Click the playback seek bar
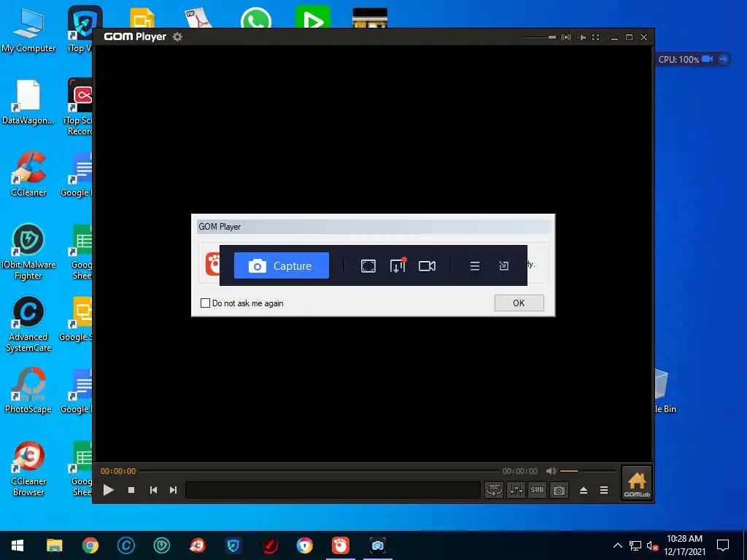Image resolution: width=747 pixels, height=560 pixels. (320, 471)
